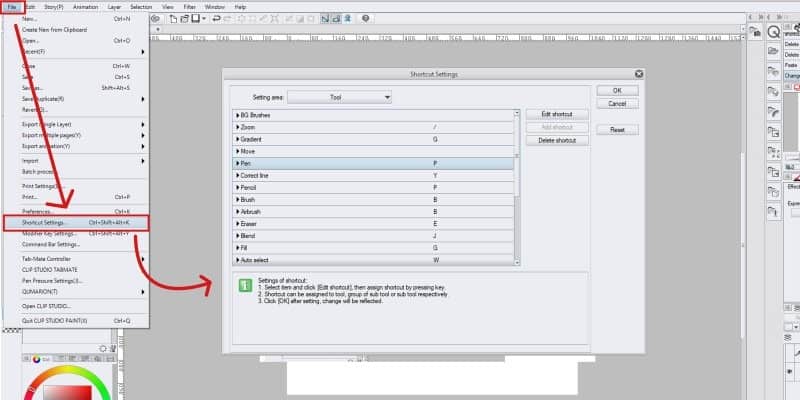Image resolution: width=800 pixels, height=400 pixels.
Task: Expand the Zoom tool triangle
Action: point(238,128)
